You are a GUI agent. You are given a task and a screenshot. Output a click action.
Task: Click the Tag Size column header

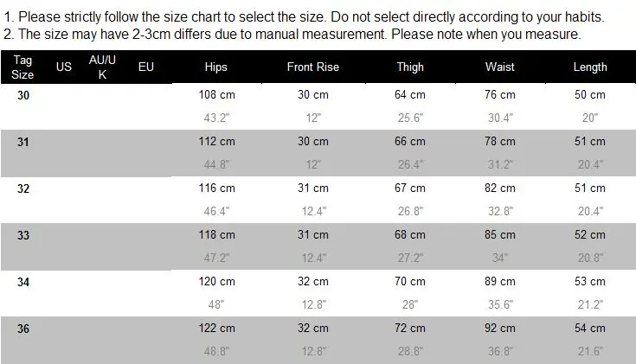point(23,67)
